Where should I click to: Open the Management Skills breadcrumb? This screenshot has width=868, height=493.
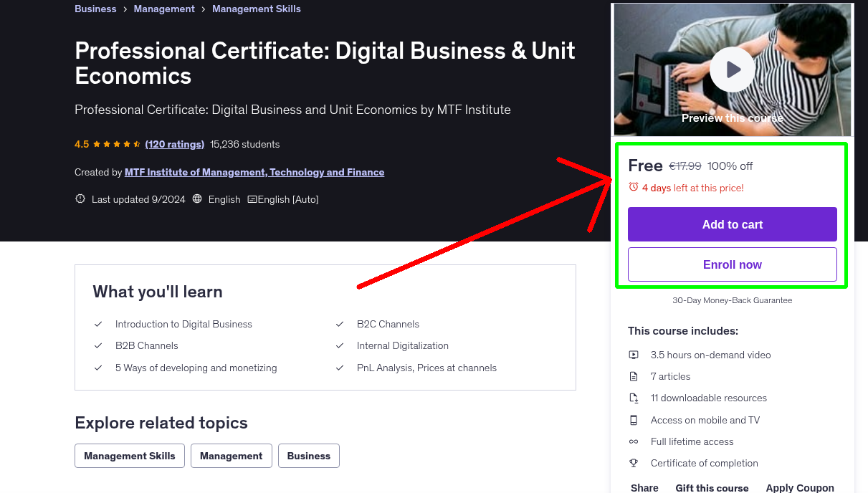point(256,9)
